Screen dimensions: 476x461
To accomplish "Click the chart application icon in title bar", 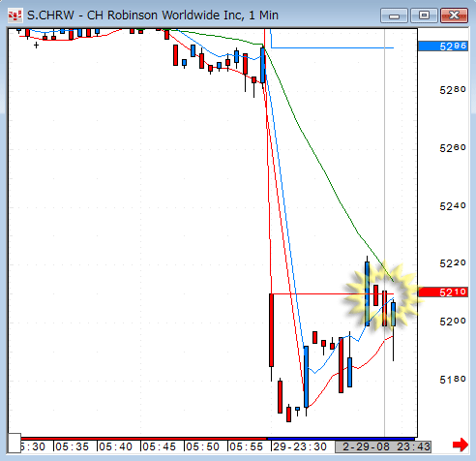I will click(15, 15).
